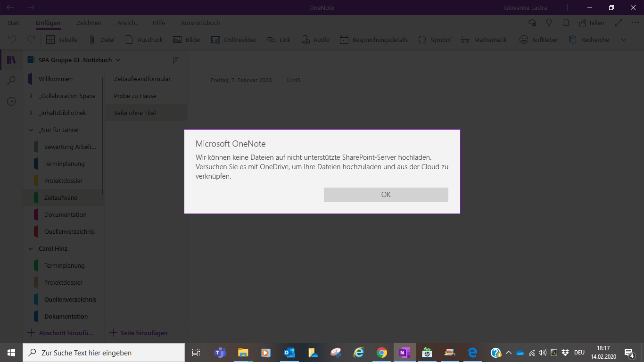Insert a table with Tabelle
This screenshot has width=644, height=362.
(x=62, y=40)
